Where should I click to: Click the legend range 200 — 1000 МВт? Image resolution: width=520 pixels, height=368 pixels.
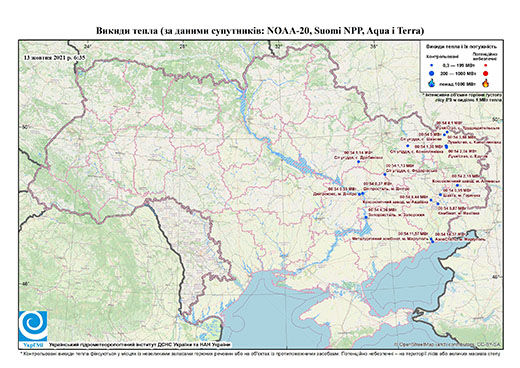457,74
